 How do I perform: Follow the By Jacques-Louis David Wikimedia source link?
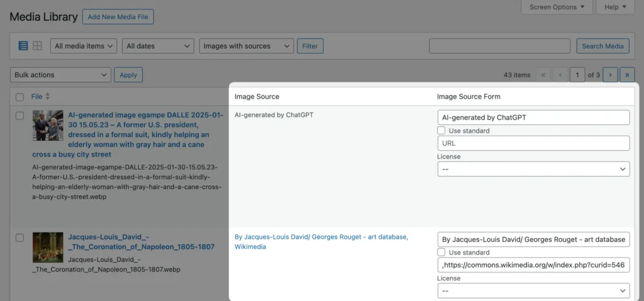pyautogui.click(x=321, y=241)
